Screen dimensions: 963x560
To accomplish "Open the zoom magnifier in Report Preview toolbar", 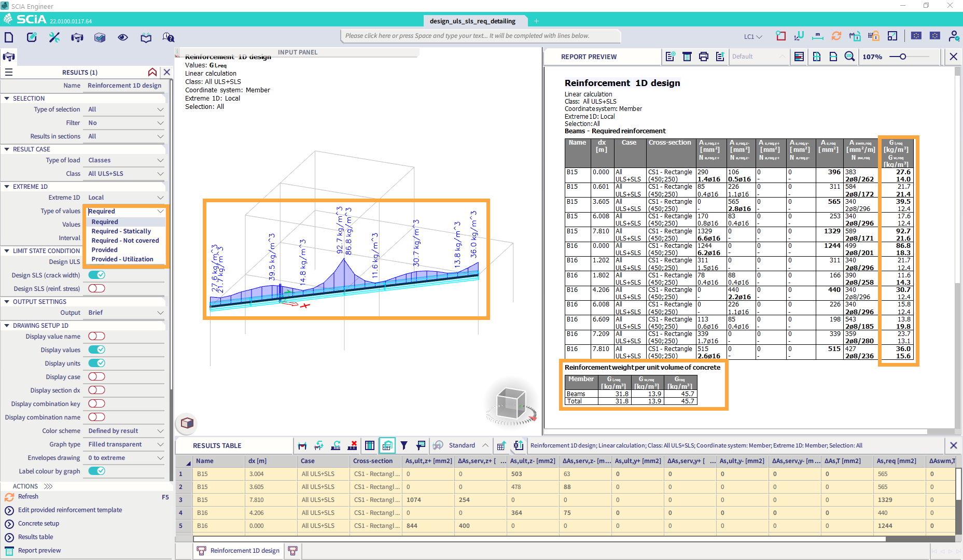I will [849, 57].
